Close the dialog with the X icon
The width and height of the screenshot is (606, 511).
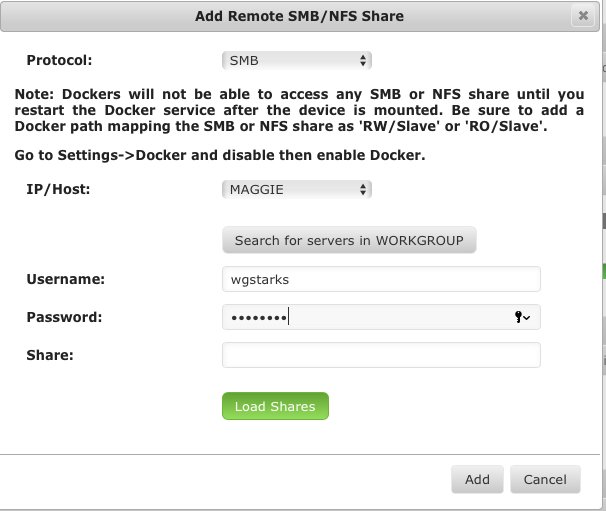(x=583, y=16)
